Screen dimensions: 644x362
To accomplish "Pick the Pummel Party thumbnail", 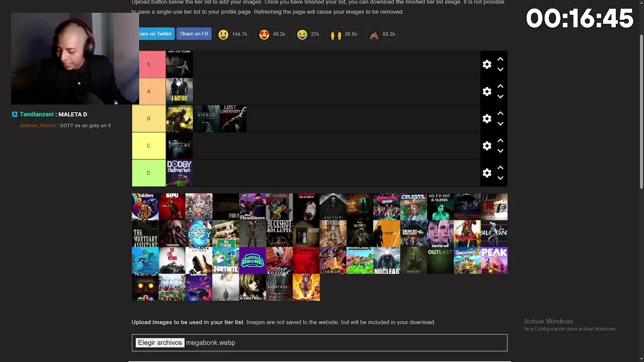I will [199, 234].
